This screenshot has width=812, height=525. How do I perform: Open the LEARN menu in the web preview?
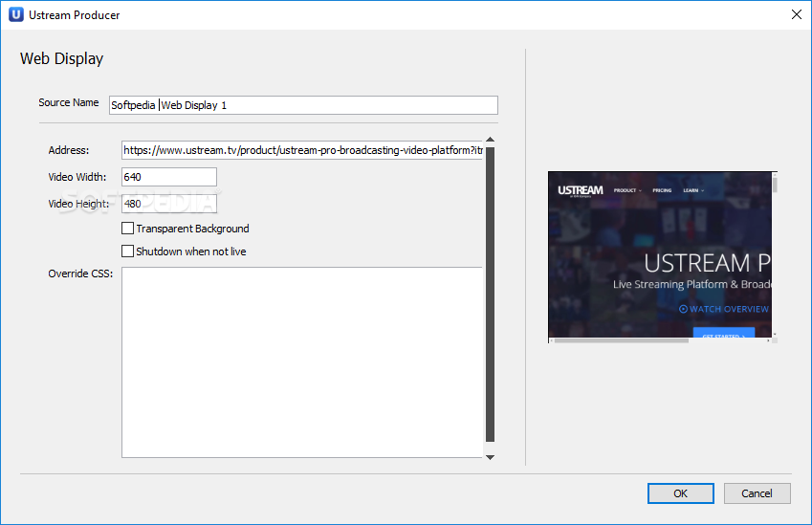692,190
